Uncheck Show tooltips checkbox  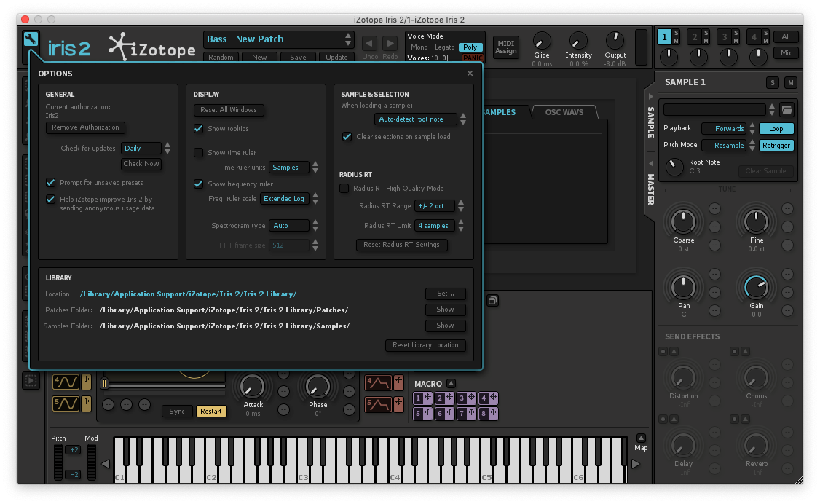(x=199, y=129)
